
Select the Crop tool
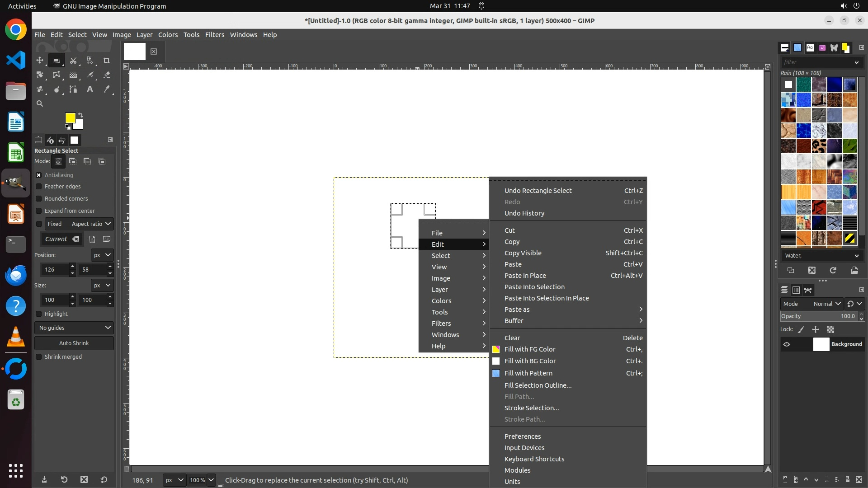point(107,60)
